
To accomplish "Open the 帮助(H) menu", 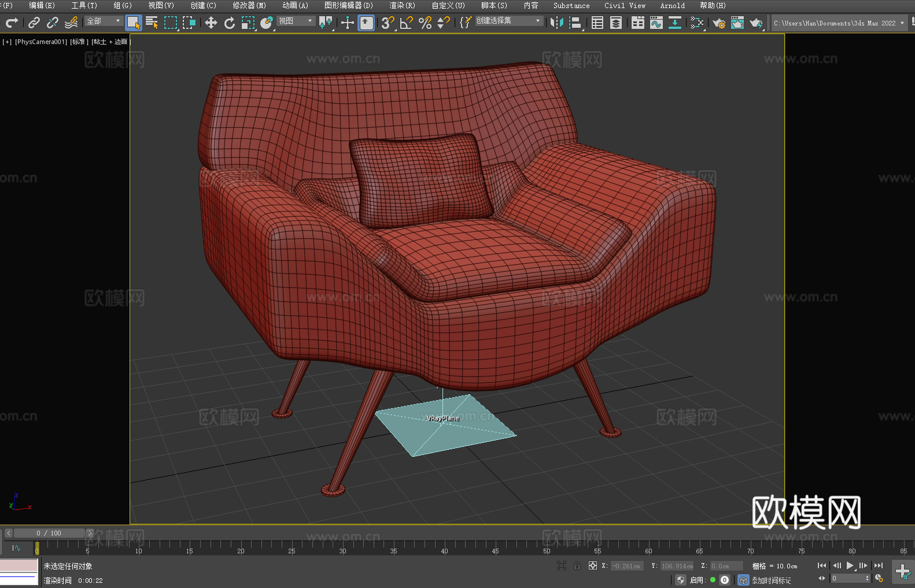I will point(713,5).
